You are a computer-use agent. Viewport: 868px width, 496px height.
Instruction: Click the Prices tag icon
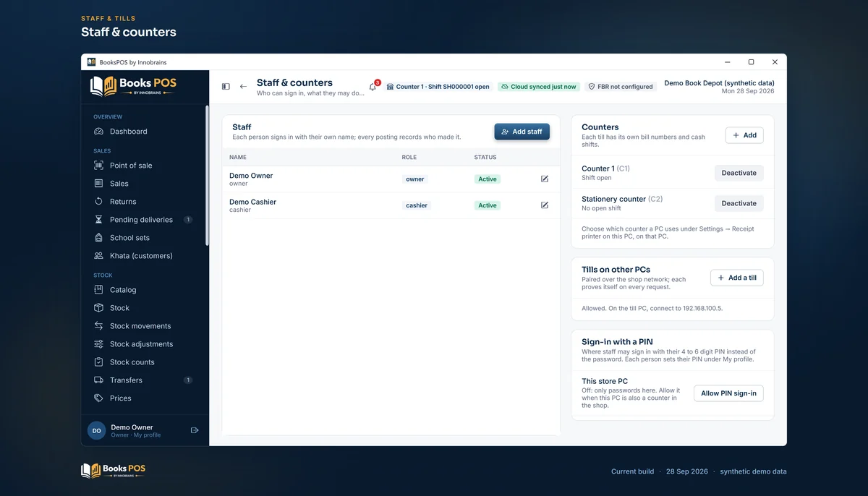pos(98,398)
